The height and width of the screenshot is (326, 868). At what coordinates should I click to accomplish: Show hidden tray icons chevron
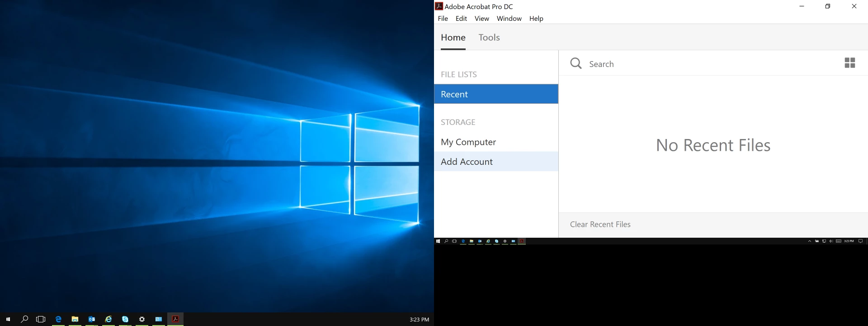(810, 241)
